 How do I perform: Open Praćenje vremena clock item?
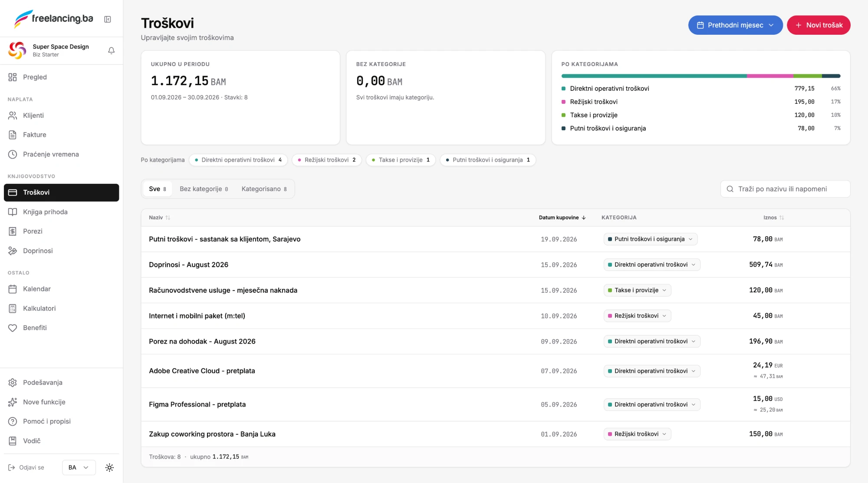point(62,154)
